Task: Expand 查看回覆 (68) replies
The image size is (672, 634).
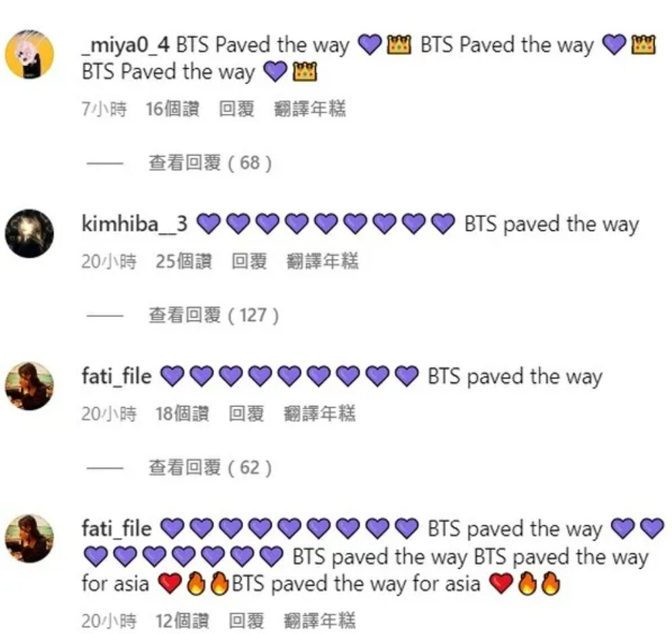Action: (x=210, y=163)
